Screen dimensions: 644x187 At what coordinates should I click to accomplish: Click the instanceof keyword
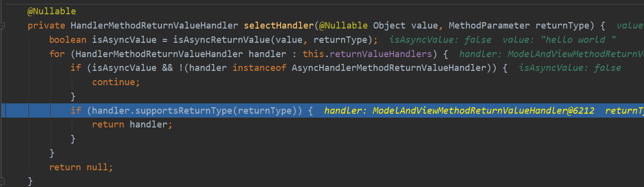(259, 68)
